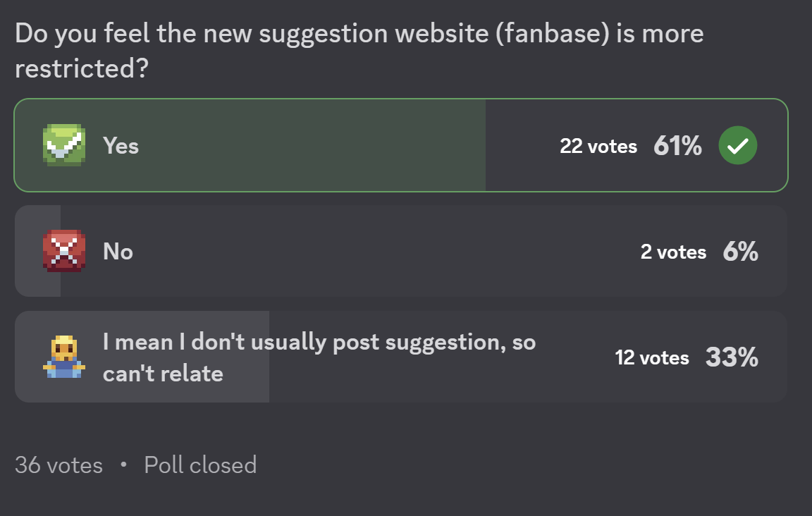
Task: Select the "No" answer label
Action: 118,252
